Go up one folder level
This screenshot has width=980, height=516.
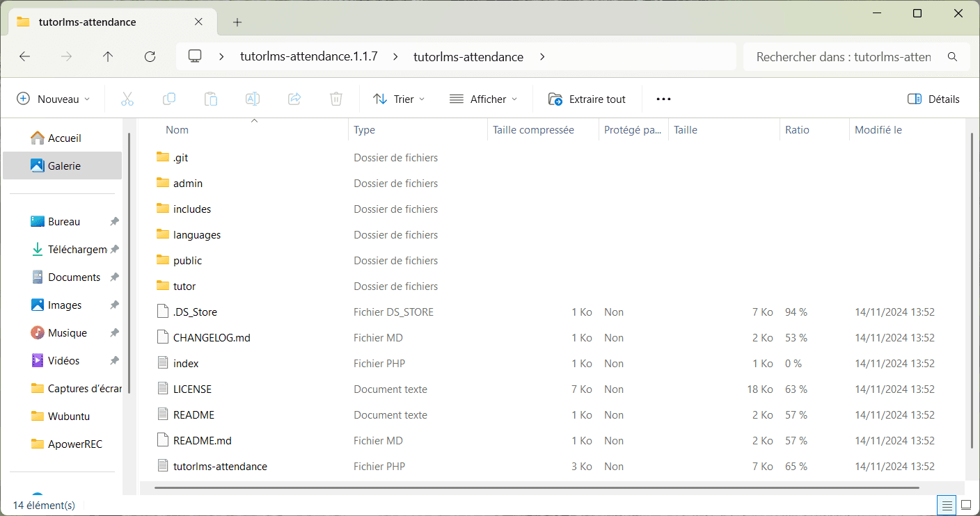[x=108, y=57]
